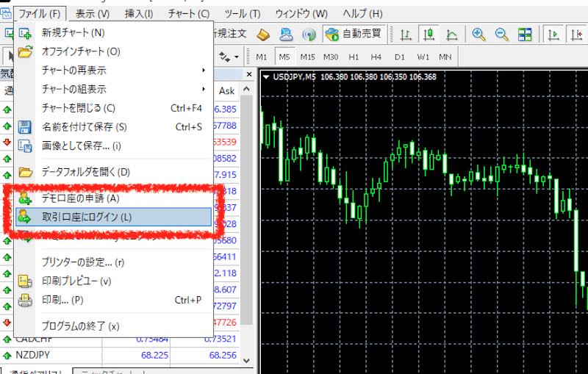Select the NZDJPY row
The height and width of the screenshot is (374, 588).
click(120, 355)
